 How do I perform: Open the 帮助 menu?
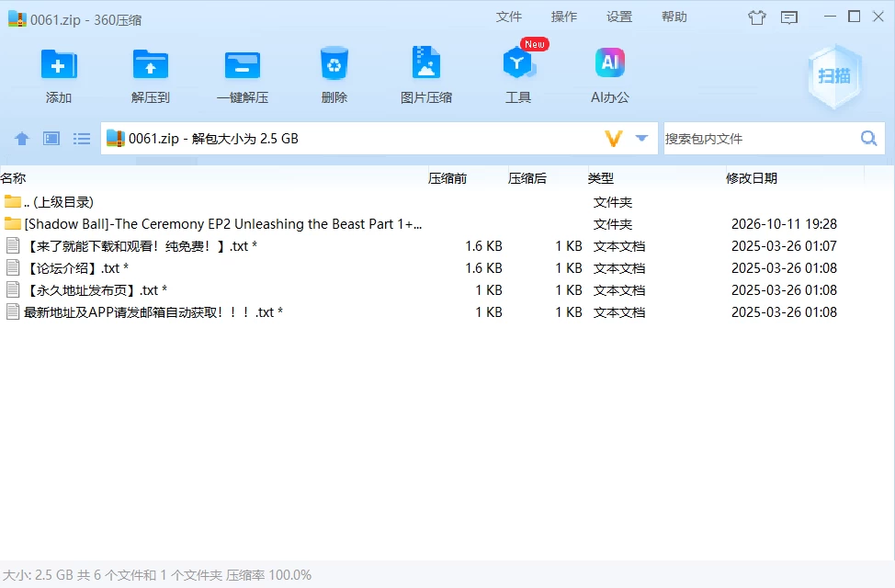[x=674, y=17]
